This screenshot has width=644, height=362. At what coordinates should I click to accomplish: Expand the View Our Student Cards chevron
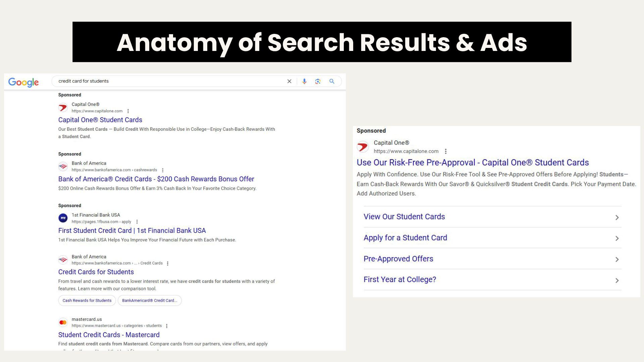click(617, 218)
